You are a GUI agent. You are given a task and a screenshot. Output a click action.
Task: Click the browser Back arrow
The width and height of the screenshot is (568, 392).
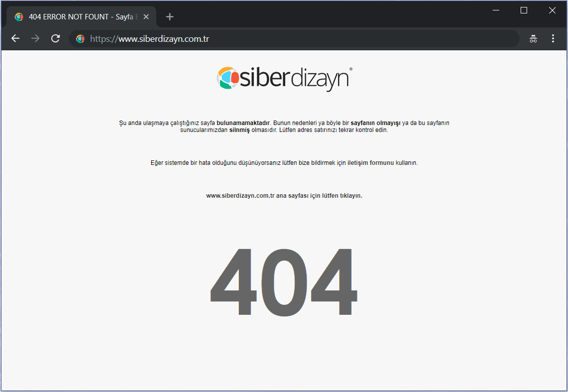[x=15, y=38]
